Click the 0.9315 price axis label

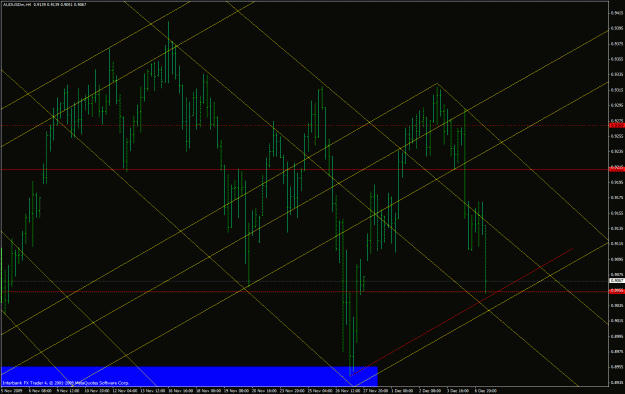tap(617, 90)
